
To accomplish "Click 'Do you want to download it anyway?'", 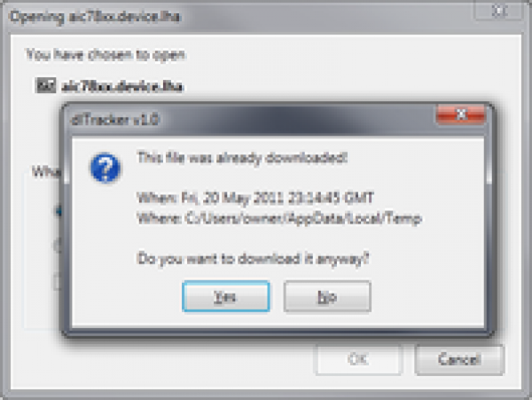I will coord(253,259).
